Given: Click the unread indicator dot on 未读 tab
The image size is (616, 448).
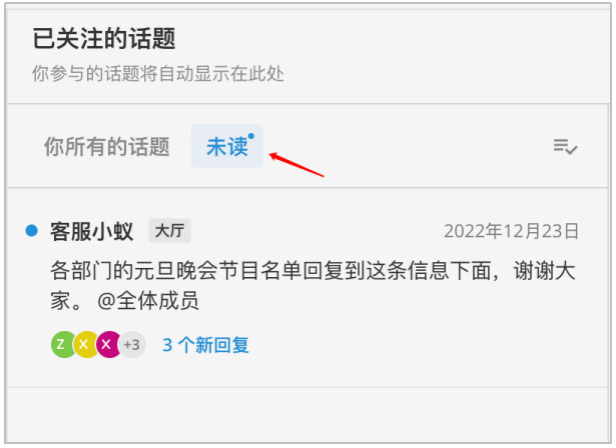Looking at the screenshot, I should pyautogui.click(x=251, y=136).
